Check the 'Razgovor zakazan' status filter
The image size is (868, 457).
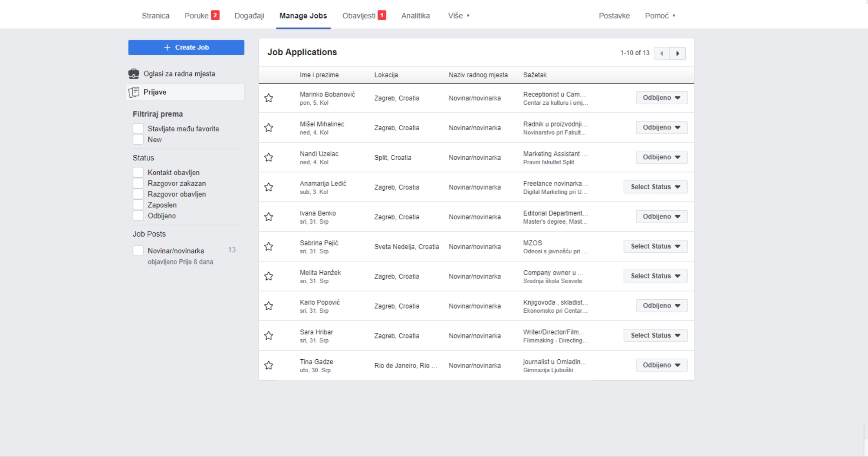[138, 183]
